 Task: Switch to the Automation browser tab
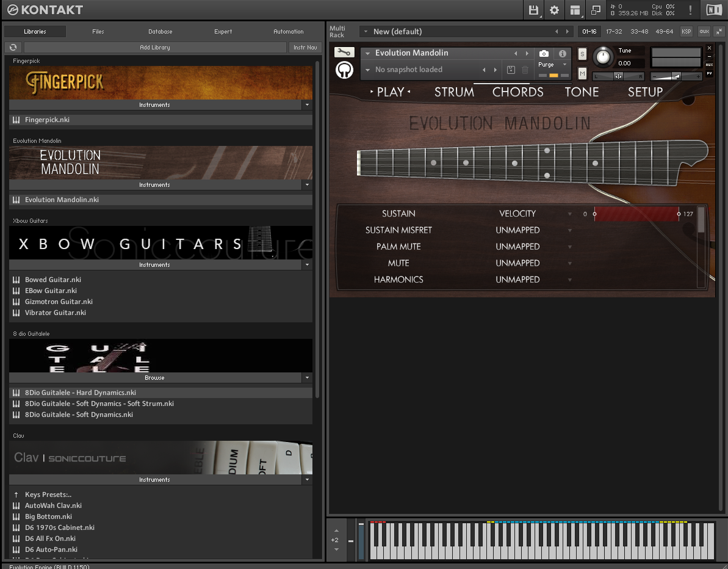tap(288, 32)
